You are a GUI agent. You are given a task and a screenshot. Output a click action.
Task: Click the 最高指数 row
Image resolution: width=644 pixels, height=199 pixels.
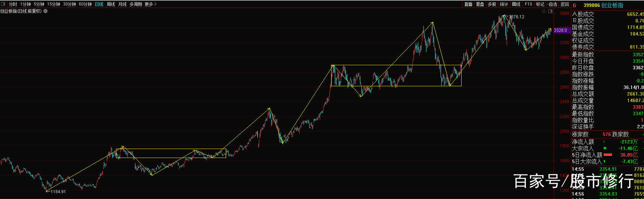(x=608, y=107)
